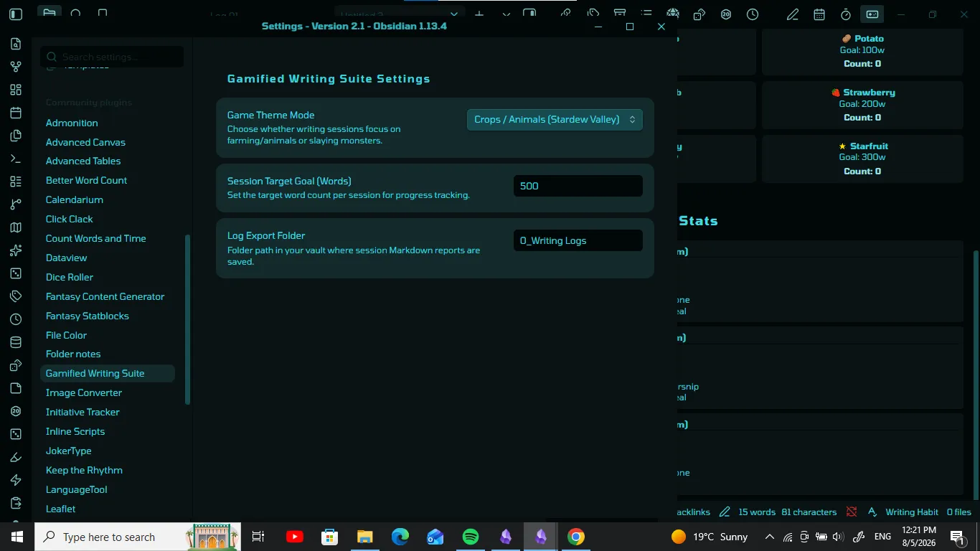The width and height of the screenshot is (980, 551).
Task: Select Fantasy Content Generator settings
Action: pos(105,296)
